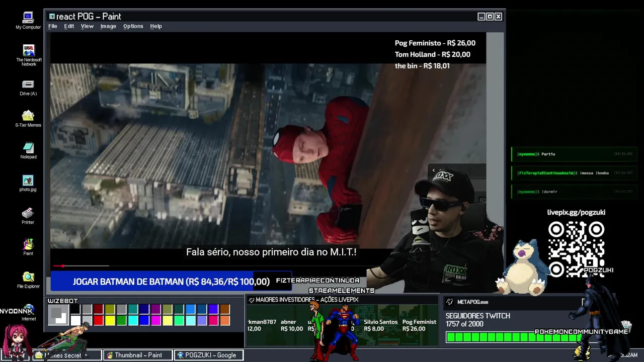Pick the cyan color swatch
The image size is (644, 362).
click(133, 320)
